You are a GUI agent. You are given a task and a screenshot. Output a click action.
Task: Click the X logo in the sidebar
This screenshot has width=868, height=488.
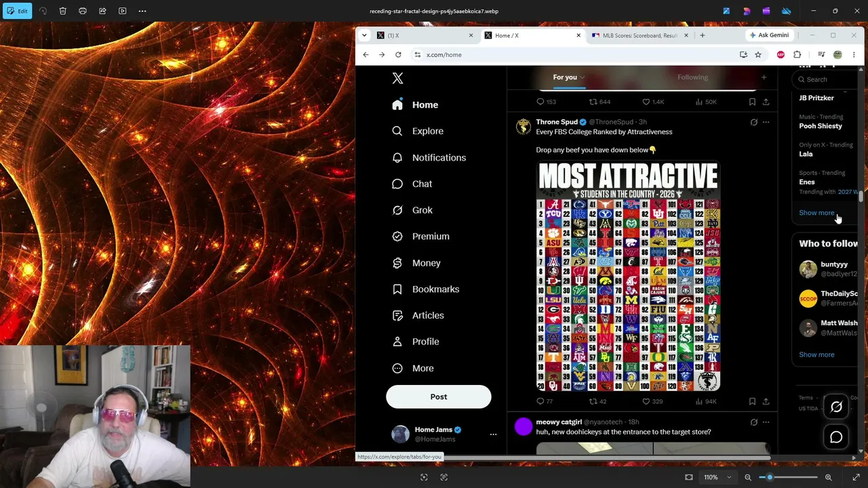398,79
